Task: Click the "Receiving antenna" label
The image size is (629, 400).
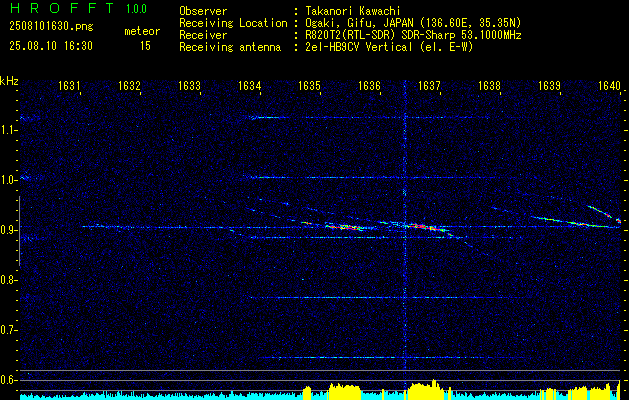Action: [230, 47]
